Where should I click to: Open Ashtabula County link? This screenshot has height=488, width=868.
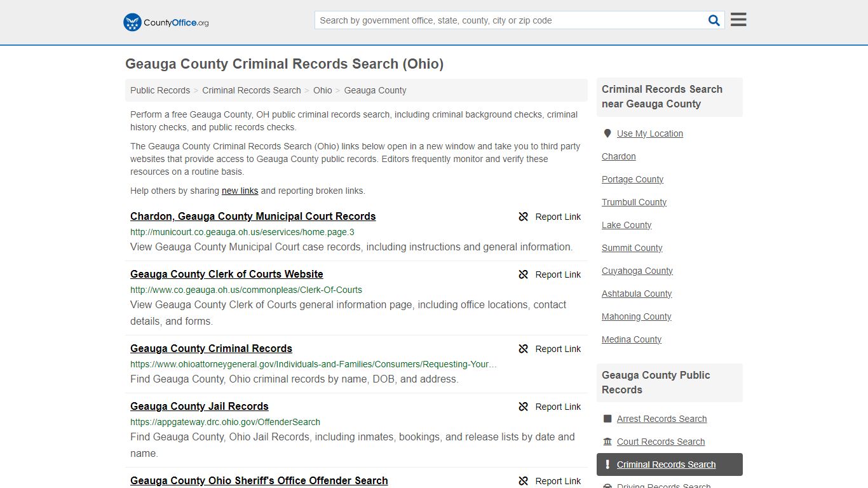tap(637, 294)
